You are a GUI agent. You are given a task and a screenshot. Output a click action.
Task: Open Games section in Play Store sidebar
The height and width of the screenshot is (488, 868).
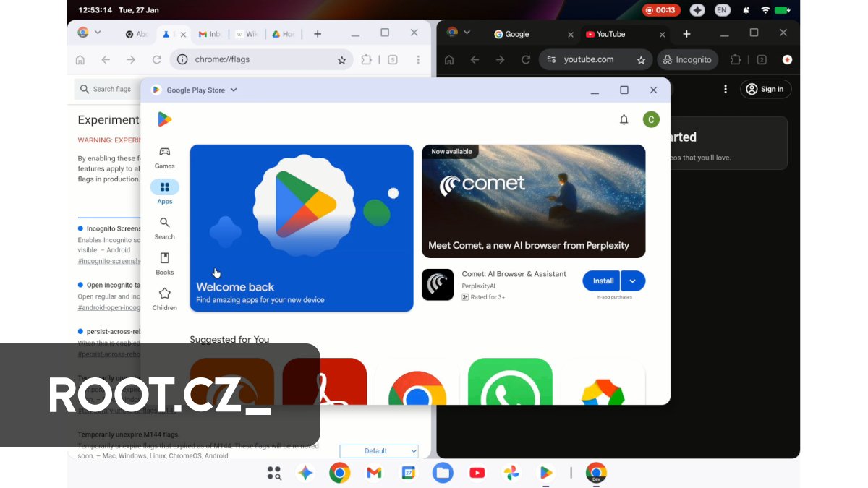click(164, 156)
